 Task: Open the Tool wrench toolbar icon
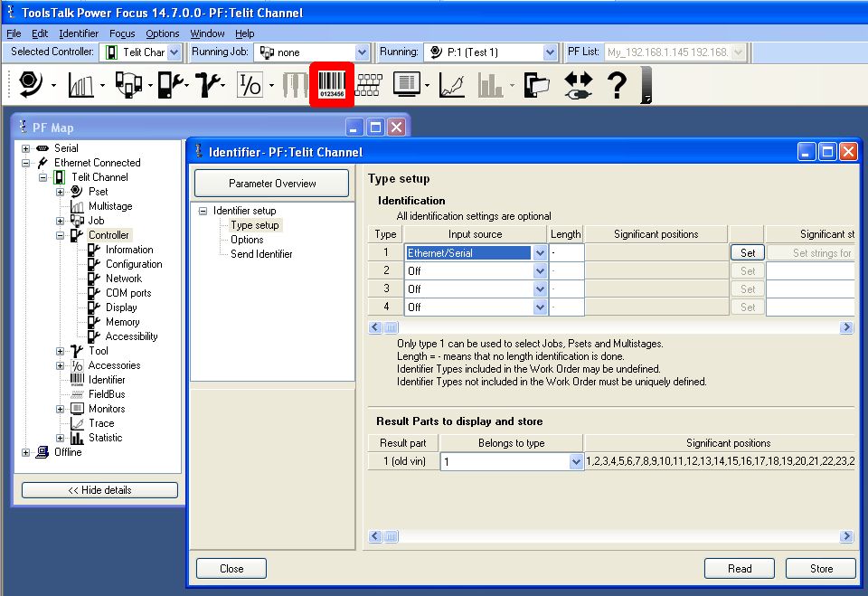[208, 85]
